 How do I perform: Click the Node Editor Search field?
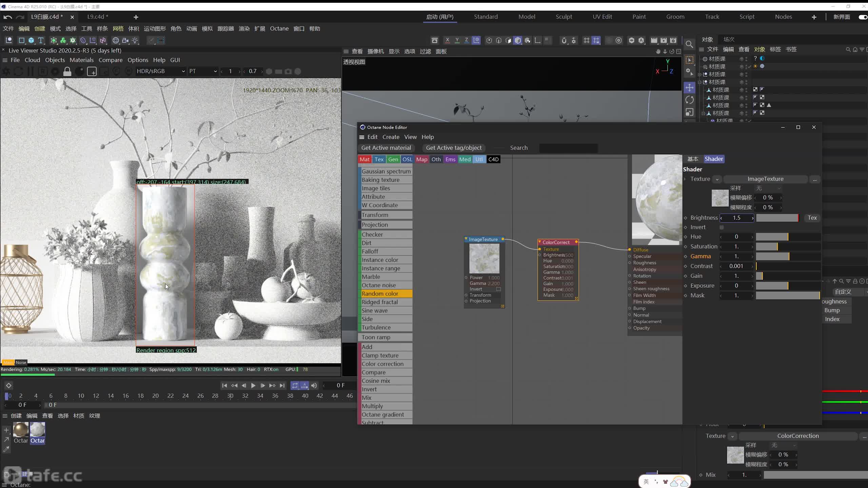click(x=568, y=148)
